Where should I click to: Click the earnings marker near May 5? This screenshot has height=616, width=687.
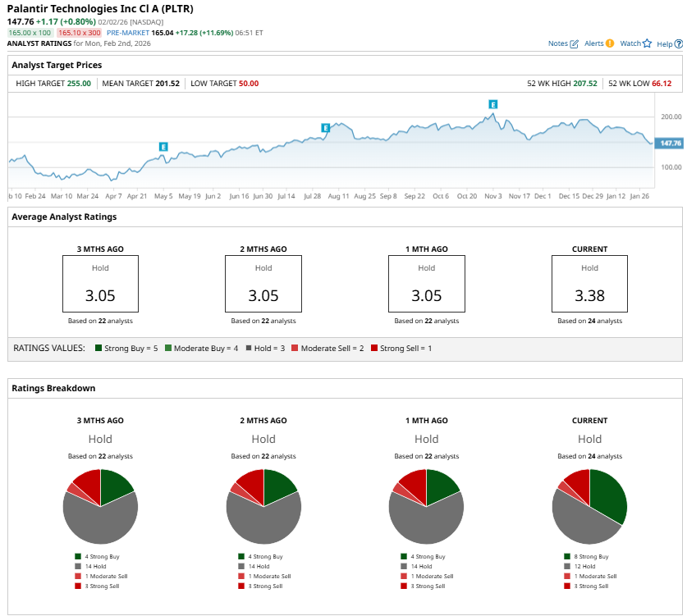[163, 147]
